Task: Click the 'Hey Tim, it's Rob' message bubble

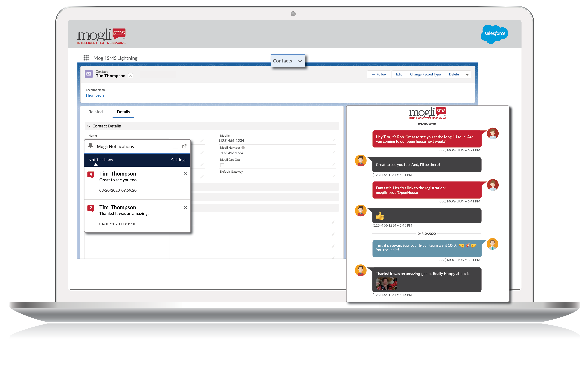Action: coord(427,139)
